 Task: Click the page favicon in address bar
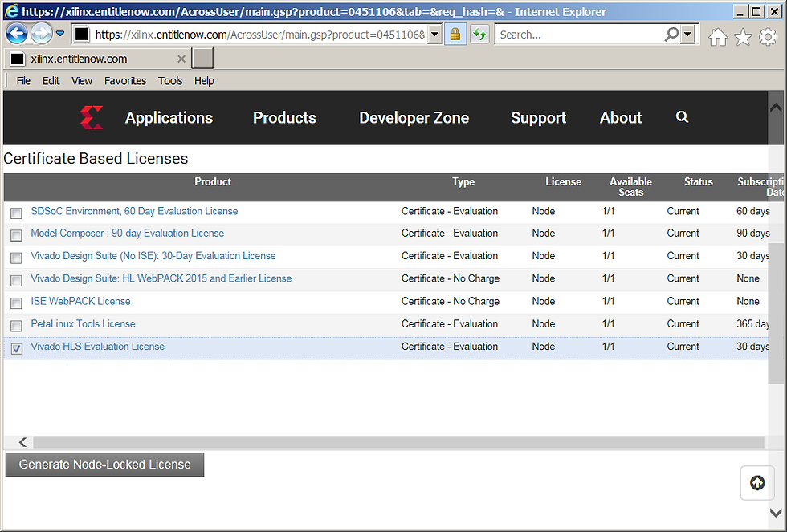pos(82,34)
